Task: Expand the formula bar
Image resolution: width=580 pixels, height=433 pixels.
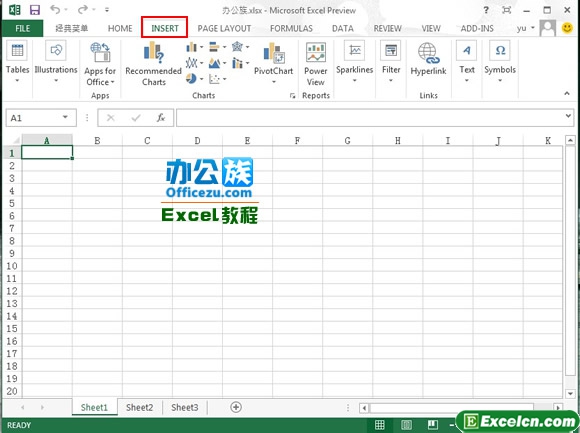Action: click(568, 116)
